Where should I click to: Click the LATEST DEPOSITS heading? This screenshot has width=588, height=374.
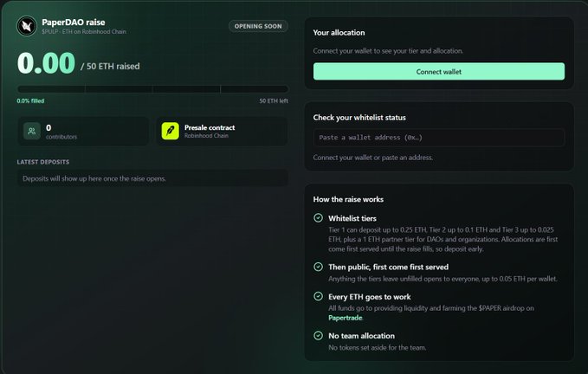click(43, 162)
